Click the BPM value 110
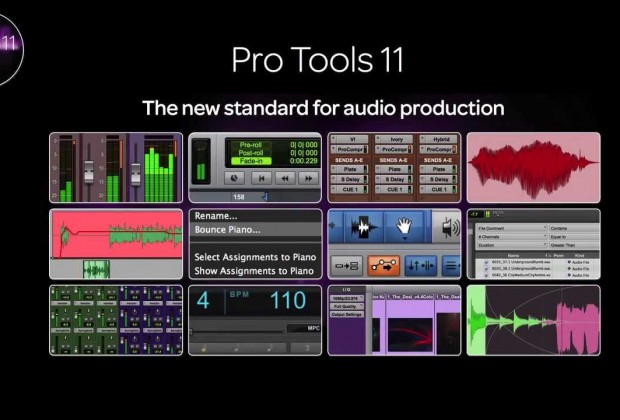The width and height of the screenshot is (620, 420). coord(288,300)
